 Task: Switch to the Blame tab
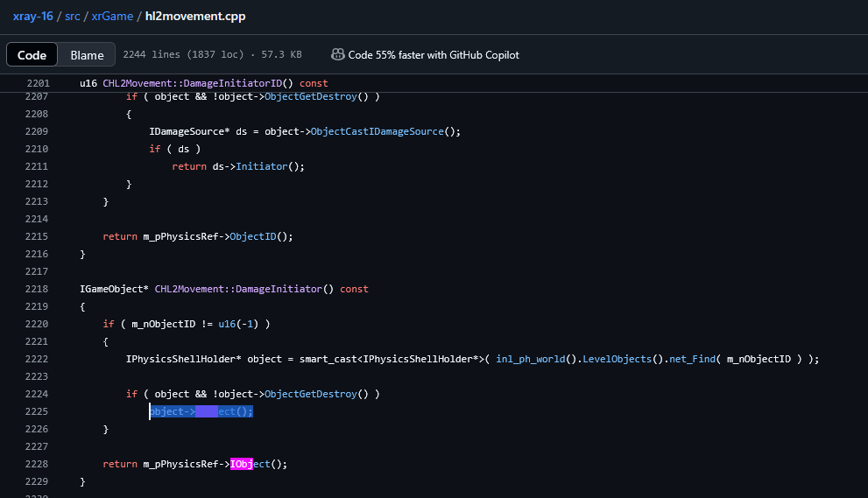pyautogui.click(x=87, y=55)
